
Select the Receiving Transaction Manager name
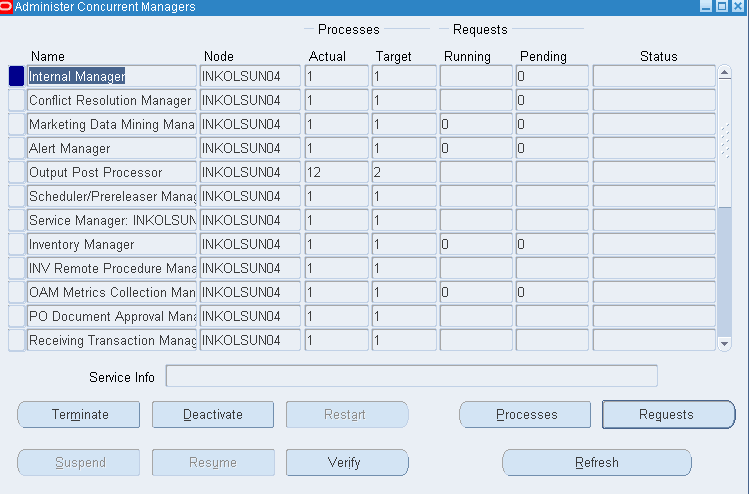pos(112,340)
